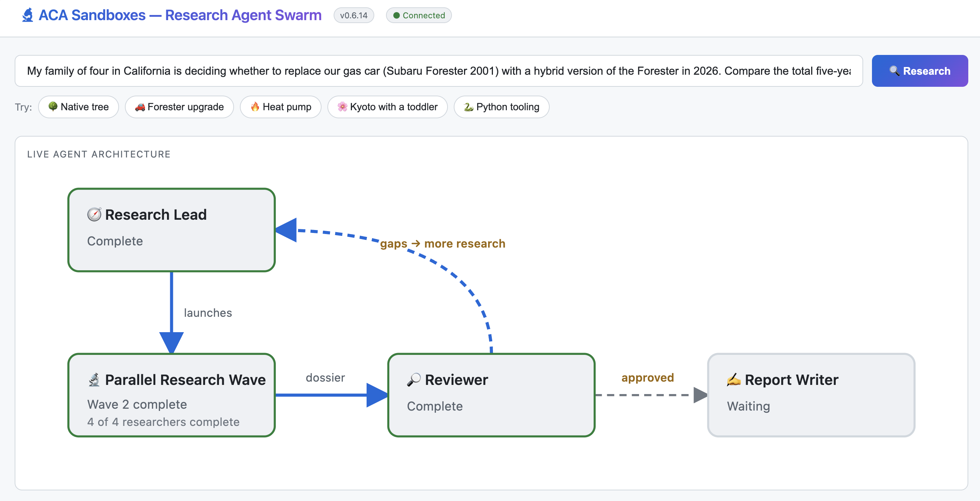Click the 'Waiting' status in Report Writer
Image resolution: width=980 pixels, height=501 pixels.
[748, 406]
